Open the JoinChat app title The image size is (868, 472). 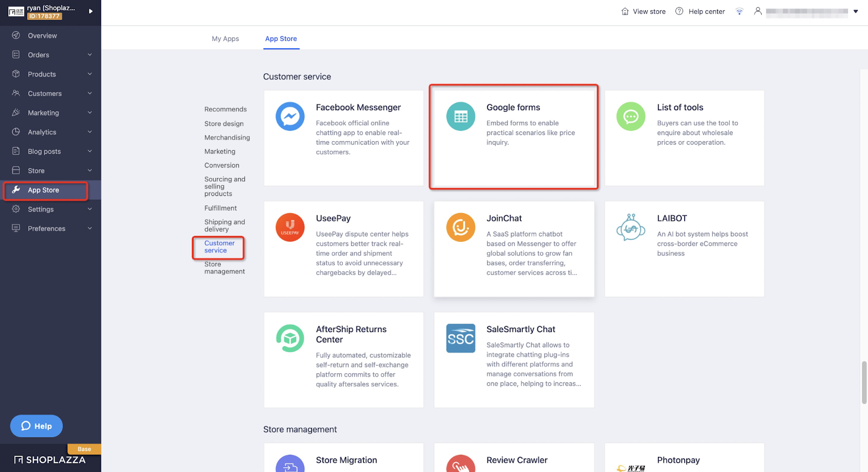(x=504, y=218)
